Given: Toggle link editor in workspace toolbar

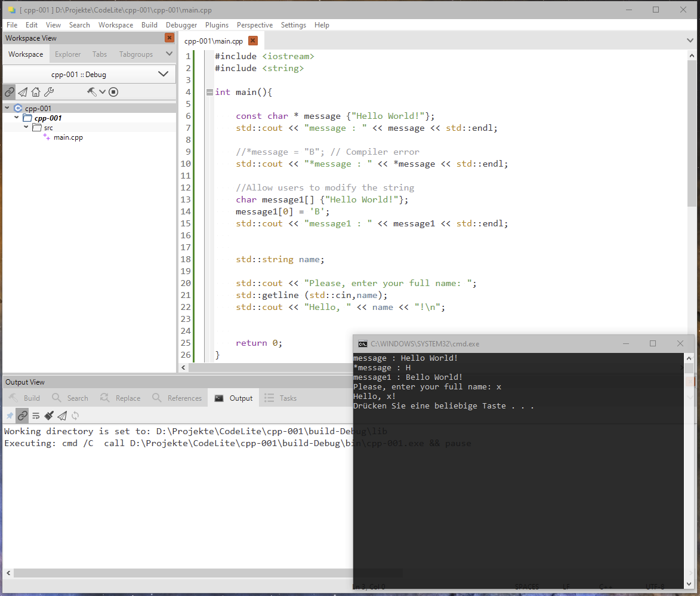Looking at the screenshot, I should tap(10, 92).
